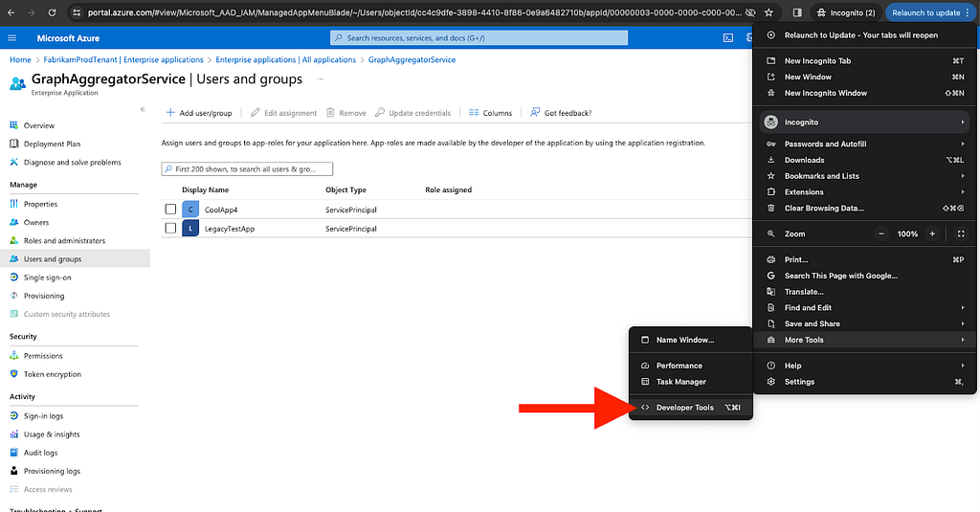This screenshot has height=512, width=980.
Task: Open Provisioning logs
Action: pyautogui.click(x=52, y=472)
